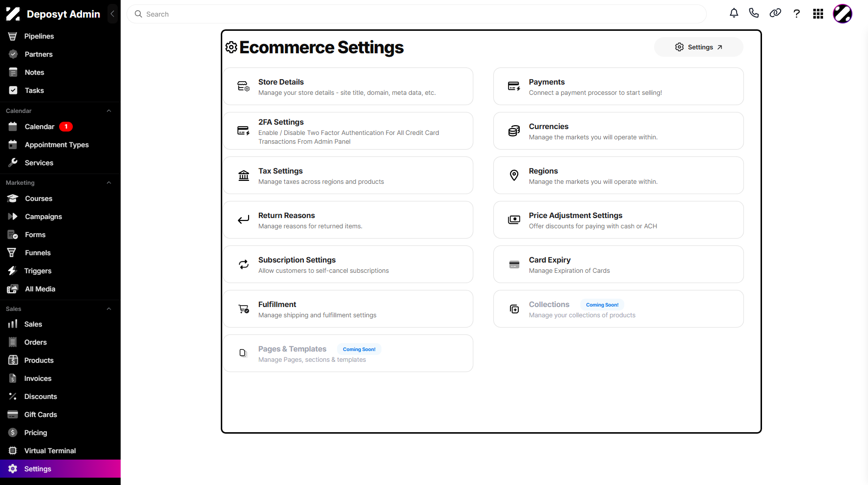Open the help question mark icon

[797, 14]
